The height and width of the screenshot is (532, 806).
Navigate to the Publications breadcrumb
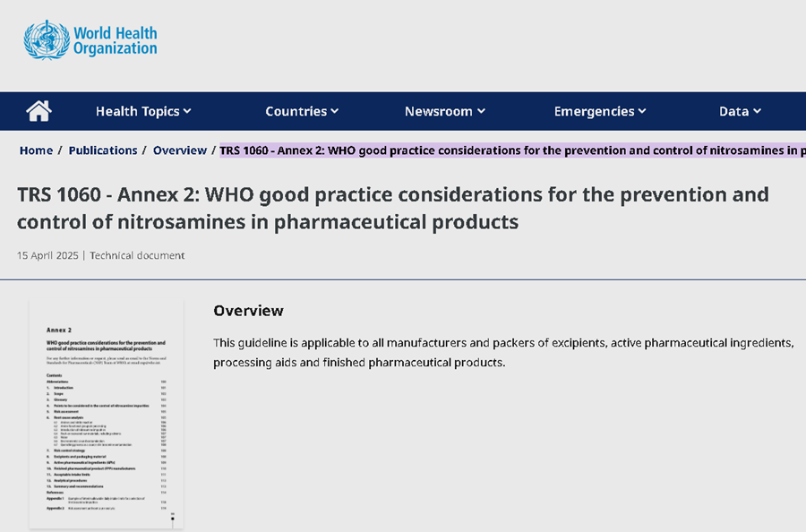coord(103,150)
